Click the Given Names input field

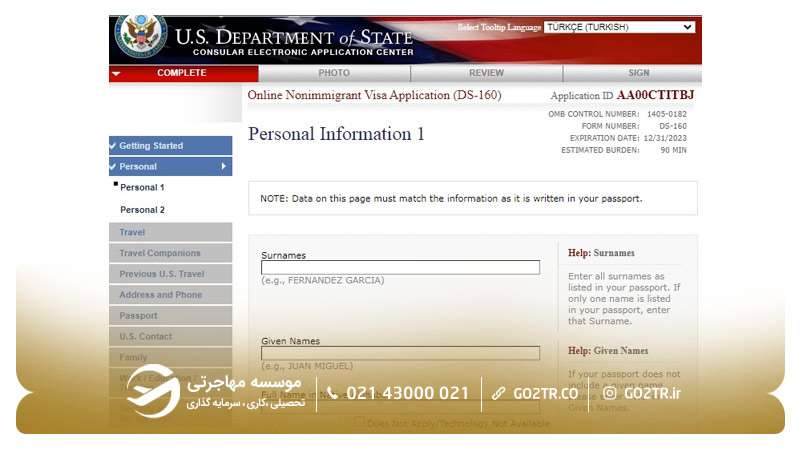point(401,353)
